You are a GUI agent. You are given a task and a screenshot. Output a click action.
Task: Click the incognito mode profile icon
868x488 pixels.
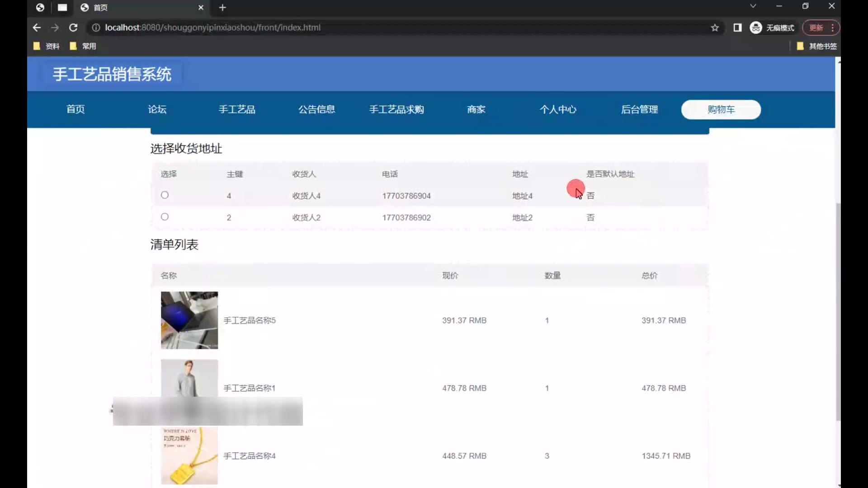[x=755, y=28]
